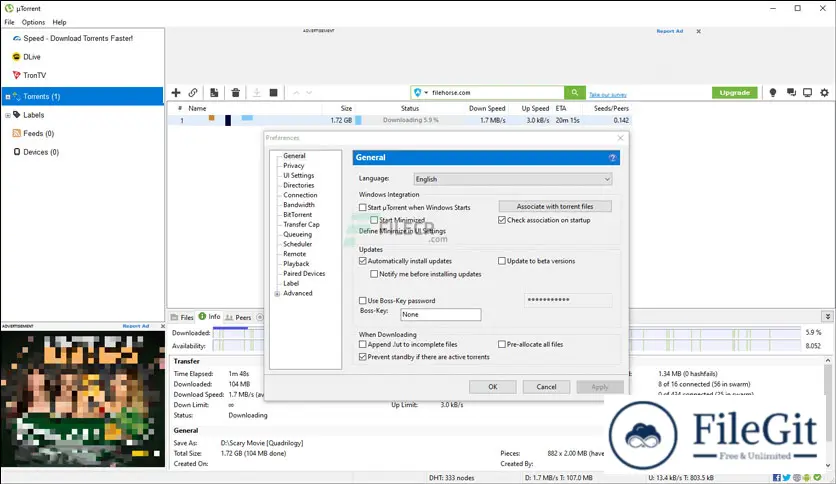Select Privacy in Preferences tree
836x484 pixels.
[293, 166]
